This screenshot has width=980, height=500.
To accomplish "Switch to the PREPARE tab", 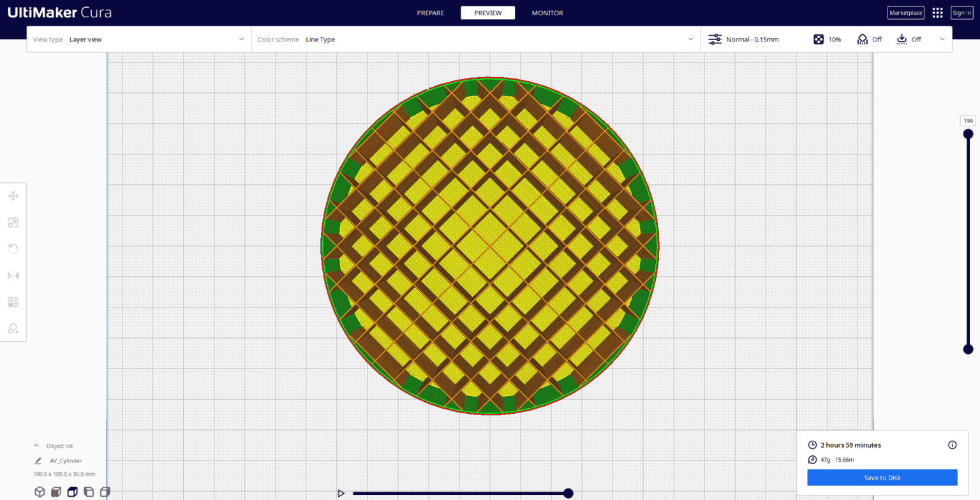I will point(431,13).
